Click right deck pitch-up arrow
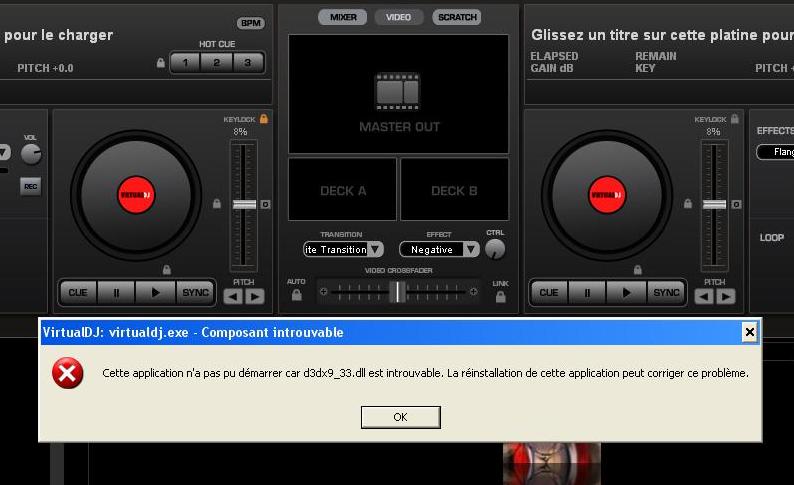Viewport: 794px width, 485px height. point(726,296)
